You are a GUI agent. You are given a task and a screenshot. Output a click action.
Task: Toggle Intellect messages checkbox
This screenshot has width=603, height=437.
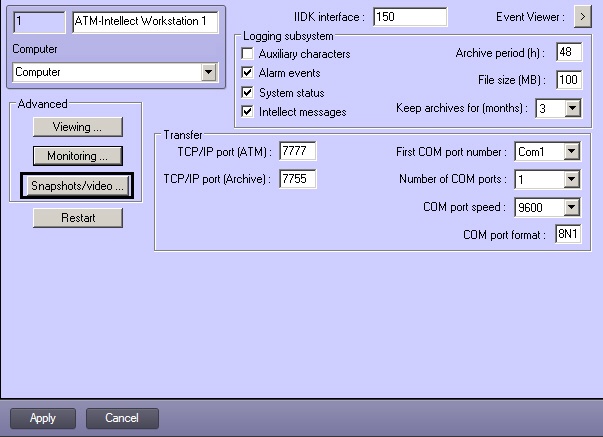[x=247, y=112]
